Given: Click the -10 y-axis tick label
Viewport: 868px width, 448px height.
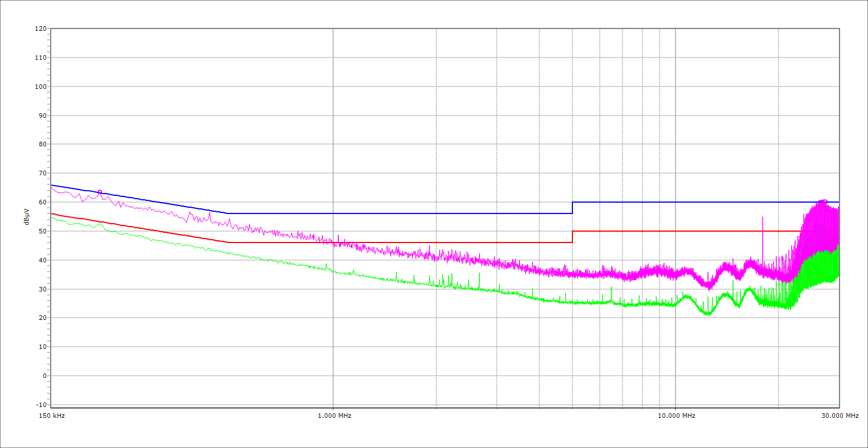Looking at the screenshot, I should [x=41, y=405].
